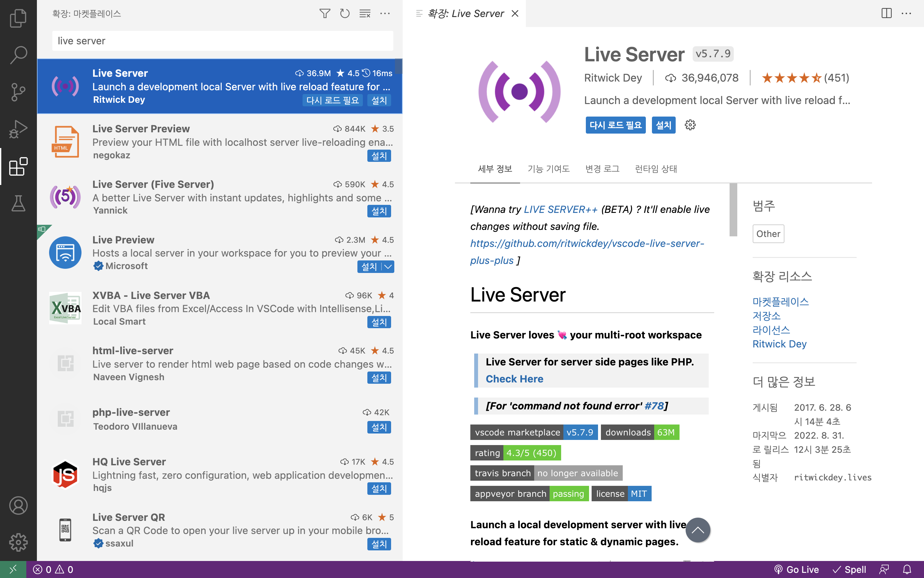The image size is (924, 578).
Task: Open Run and Debug view
Action: click(18, 129)
